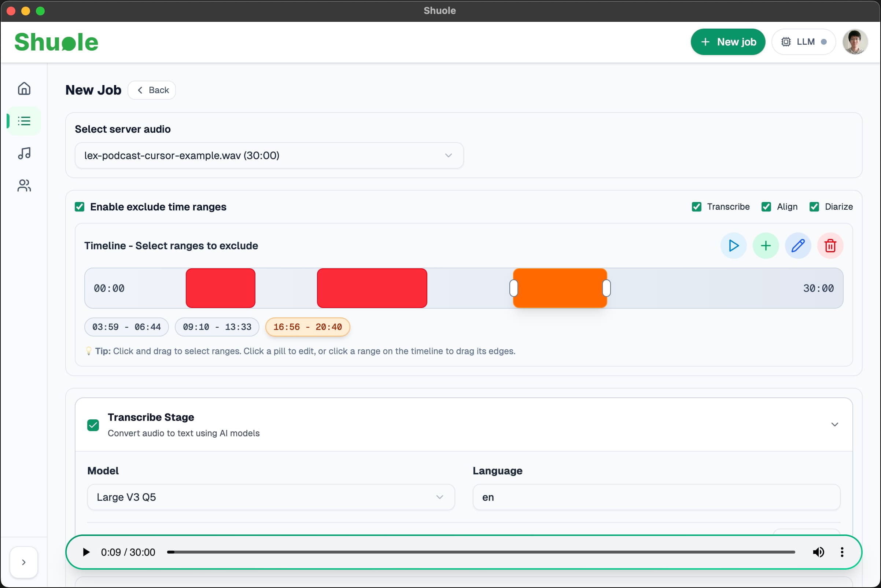Click the red trash delete range icon
Viewport: 881px width, 588px height.
coord(830,246)
